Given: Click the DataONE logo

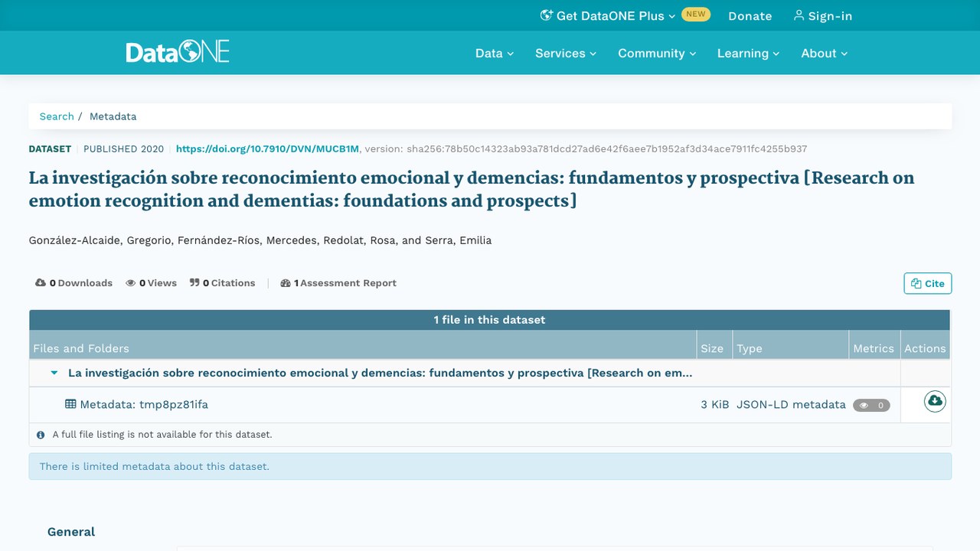Looking at the screenshot, I should point(178,52).
